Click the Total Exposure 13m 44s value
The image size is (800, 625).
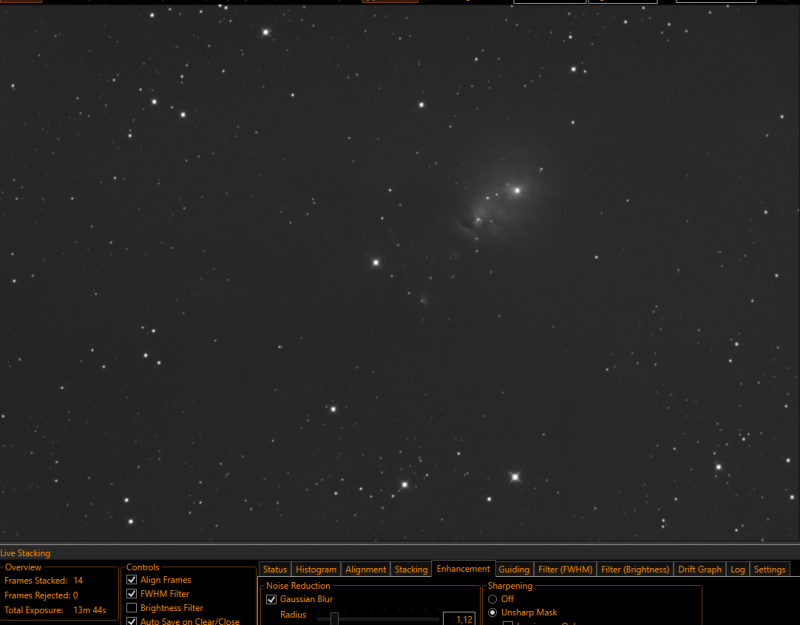(x=90, y=610)
